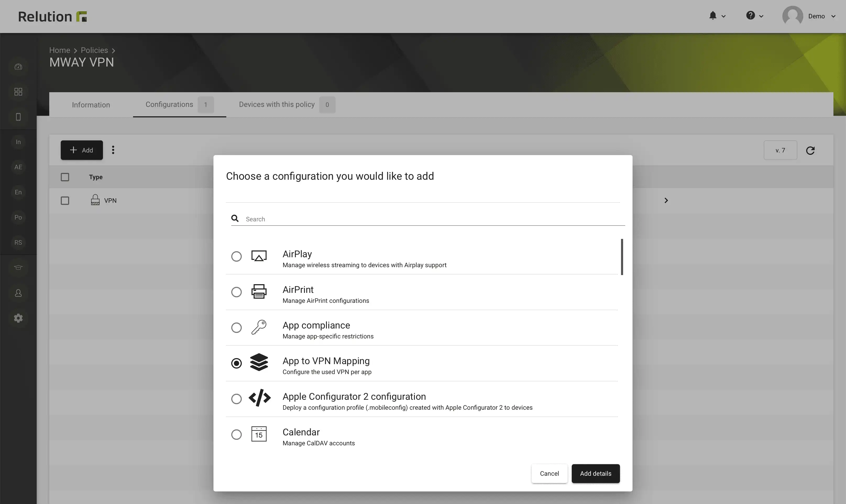Screen dimensions: 846x504
Task: Click 'Manage CalDAV accounts' text
Action: tap(318, 443)
